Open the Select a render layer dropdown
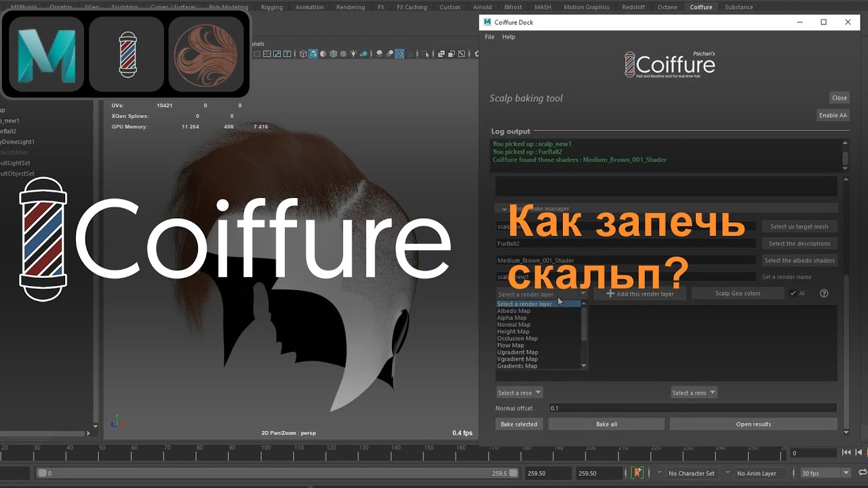 542,294
